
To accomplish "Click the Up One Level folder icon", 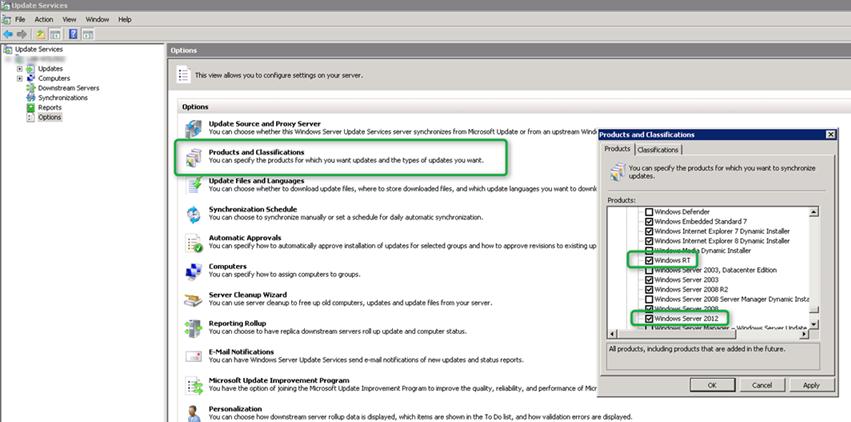I will 41,33.
